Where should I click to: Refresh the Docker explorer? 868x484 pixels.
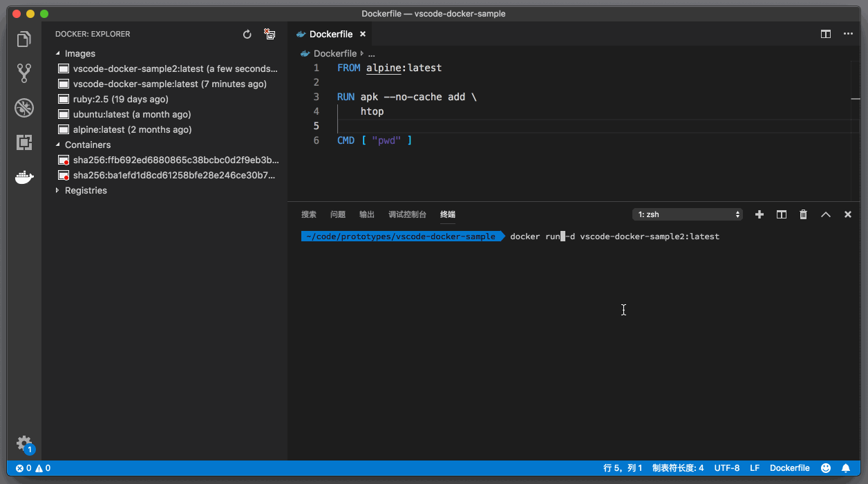[247, 34]
